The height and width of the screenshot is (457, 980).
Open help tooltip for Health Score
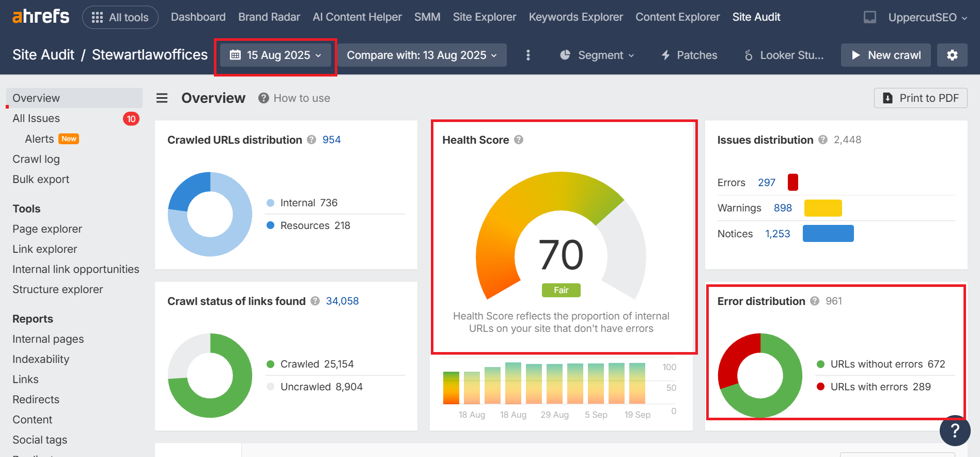(x=519, y=140)
